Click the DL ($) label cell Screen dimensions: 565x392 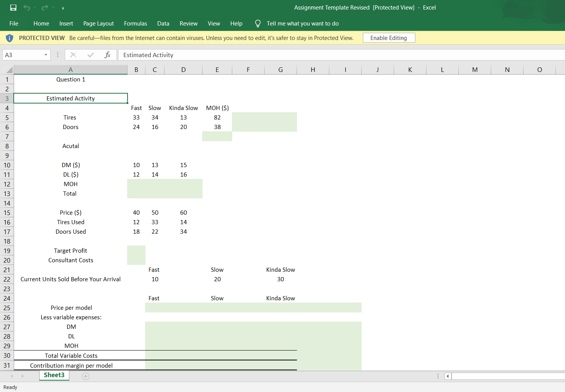tap(71, 175)
